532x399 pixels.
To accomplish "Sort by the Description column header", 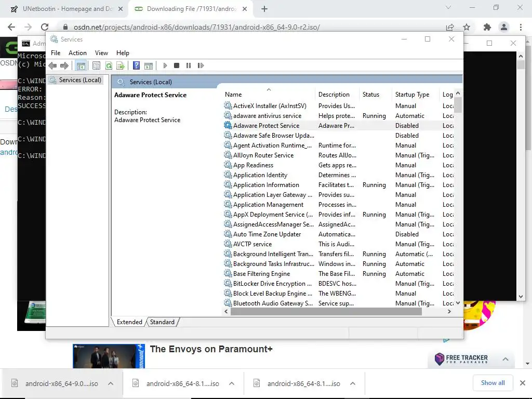I will [x=337, y=95].
